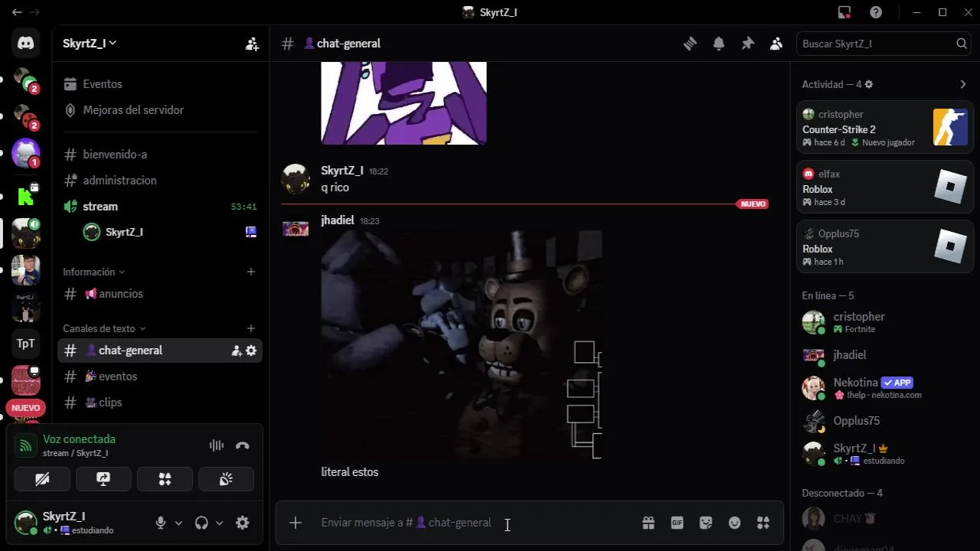Join stream voice channel
Image resolution: width=980 pixels, height=551 pixels.
click(159, 207)
